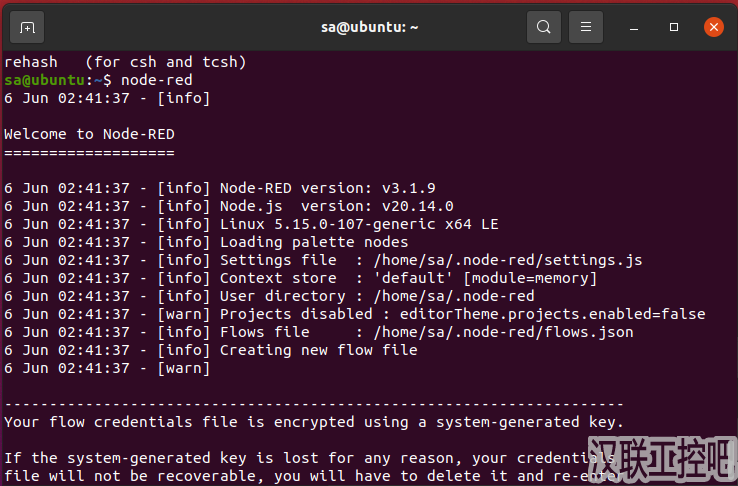The width and height of the screenshot is (738, 486).
Task: Open a new terminal tab
Action: 27,27
